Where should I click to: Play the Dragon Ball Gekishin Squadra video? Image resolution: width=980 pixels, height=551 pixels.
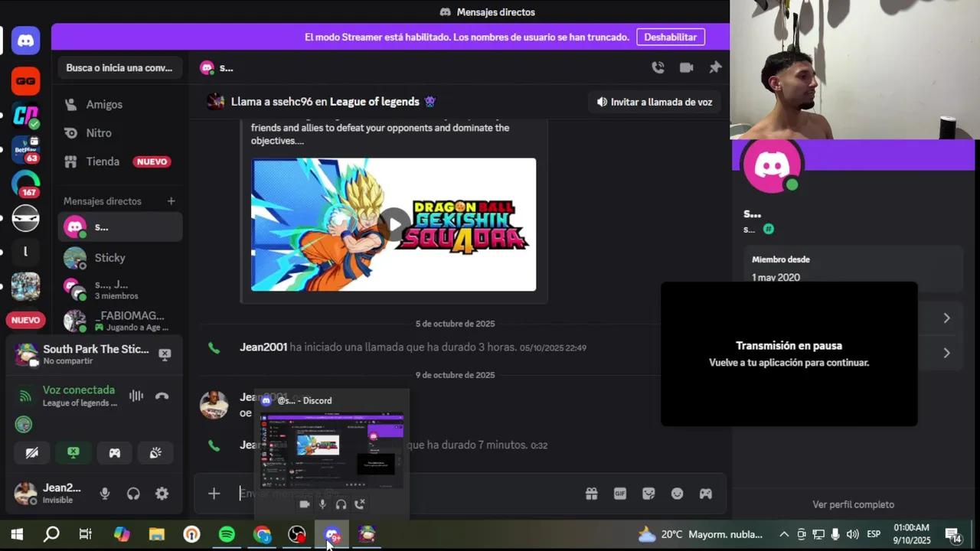click(x=394, y=224)
